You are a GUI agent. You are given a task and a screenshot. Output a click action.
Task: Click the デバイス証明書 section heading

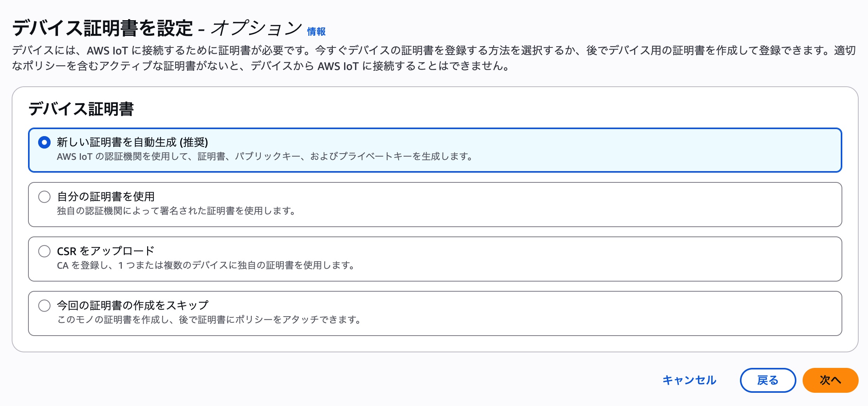(x=81, y=109)
